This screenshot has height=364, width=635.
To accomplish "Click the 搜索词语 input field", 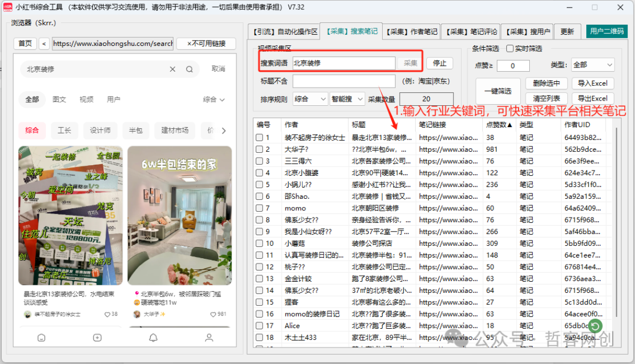I will click(x=343, y=63).
